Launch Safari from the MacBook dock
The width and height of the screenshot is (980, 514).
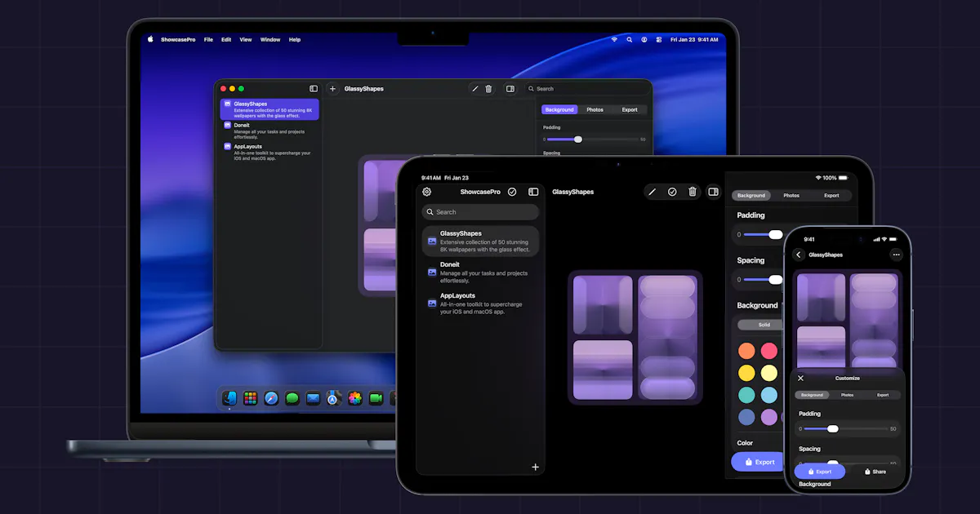click(271, 398)
